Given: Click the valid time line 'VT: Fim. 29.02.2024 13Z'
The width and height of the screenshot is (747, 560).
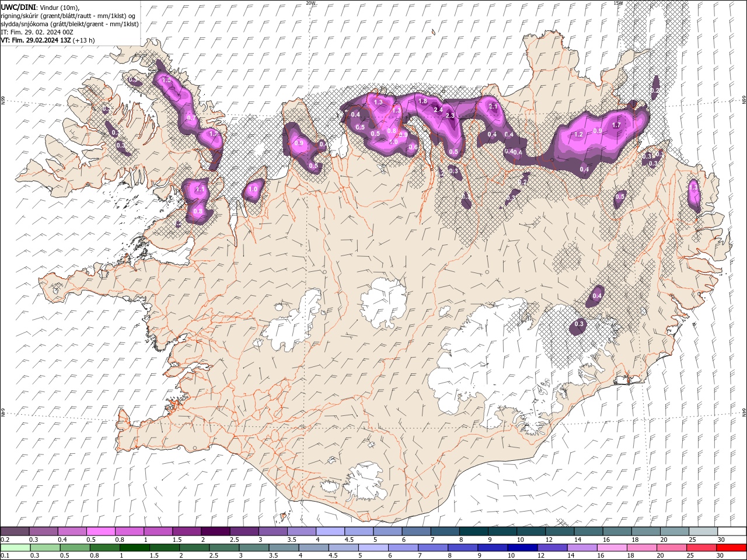Looking at the screenshot, I should pos(34,40).
